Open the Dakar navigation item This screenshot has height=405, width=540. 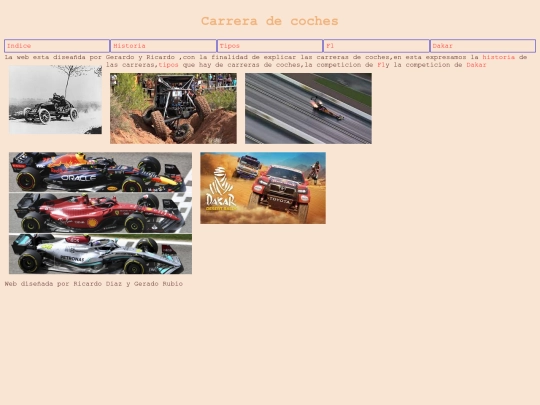click(483, 46)
